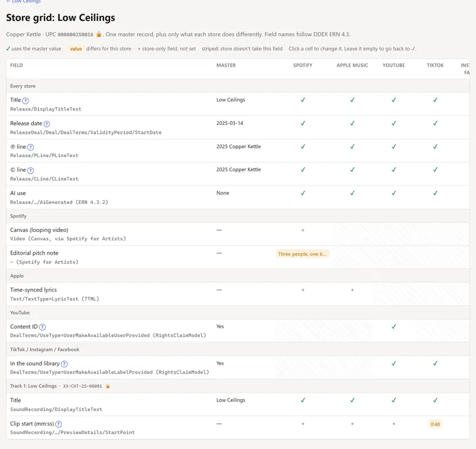This screenshot has height=449, width=476.
Task: Click help icon next to In the sound library
Action: 64,364
